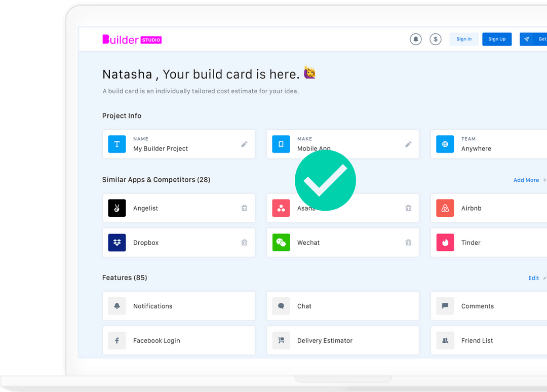
Task: Click the Wechat label
Action: (x=308, y=243)
